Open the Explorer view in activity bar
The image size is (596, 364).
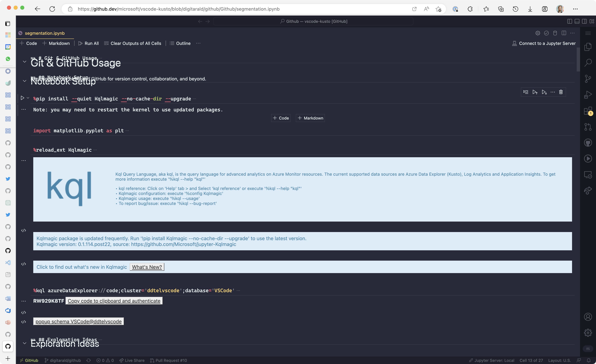point(588,47)
